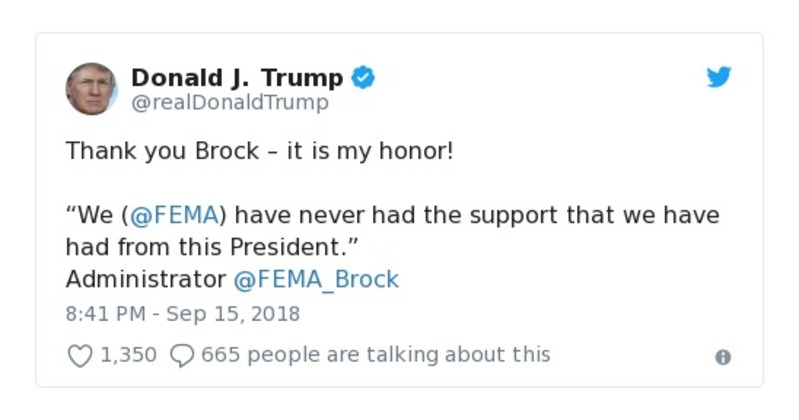This screenshot has width=799, height=420.
Task: Open the @FEMA mention link
Action: coord(175,216)
